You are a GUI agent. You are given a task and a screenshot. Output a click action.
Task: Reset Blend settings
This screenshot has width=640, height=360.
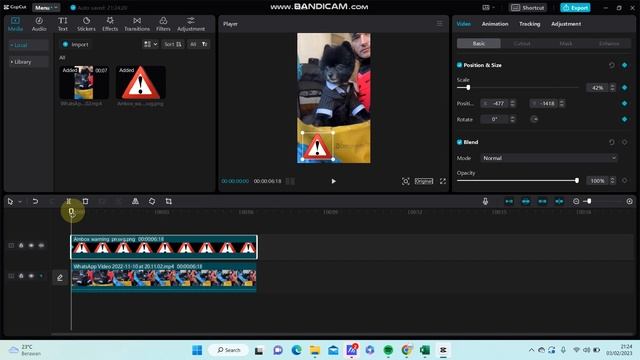611,142
